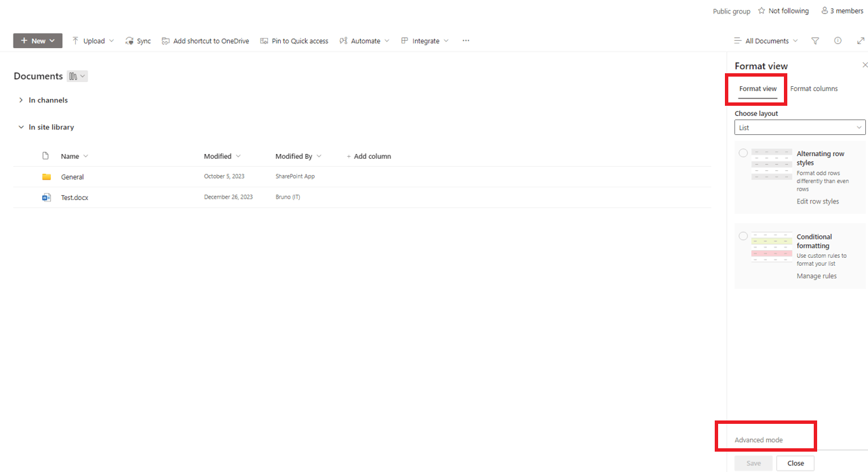Image resolution: width=868 pixels, height=472 pixels.
Task: Click the Upload icon in toolbar
Action: point(75,41)
